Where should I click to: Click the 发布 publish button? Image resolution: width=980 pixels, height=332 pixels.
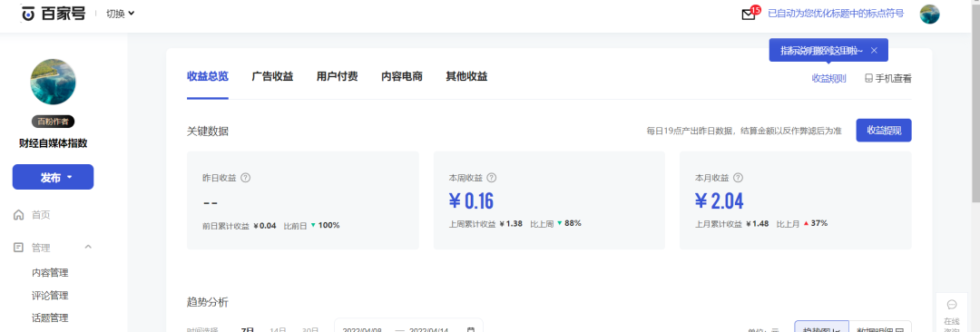[54, 177]
